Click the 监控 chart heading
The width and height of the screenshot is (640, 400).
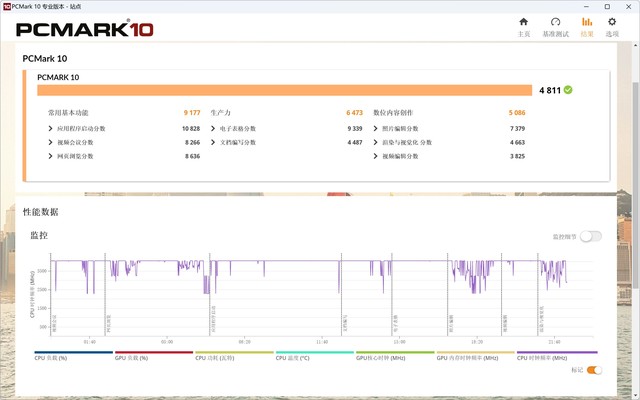tap(39, 235)
